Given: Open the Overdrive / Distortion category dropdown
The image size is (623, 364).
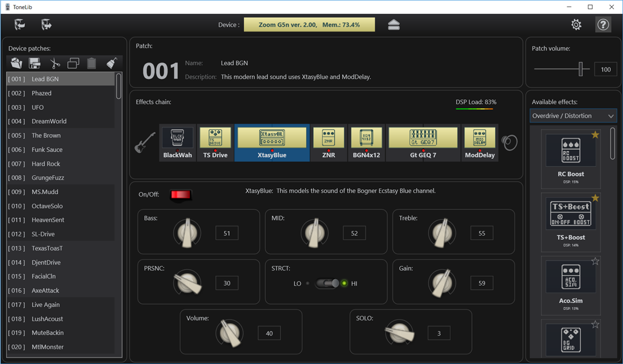Looking at the screenshot, I should coord(573,116).
